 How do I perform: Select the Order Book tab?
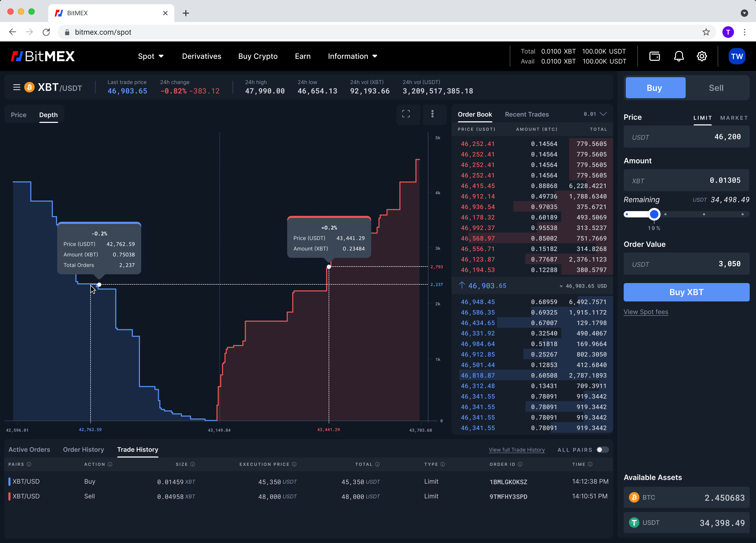click(475, 114)
